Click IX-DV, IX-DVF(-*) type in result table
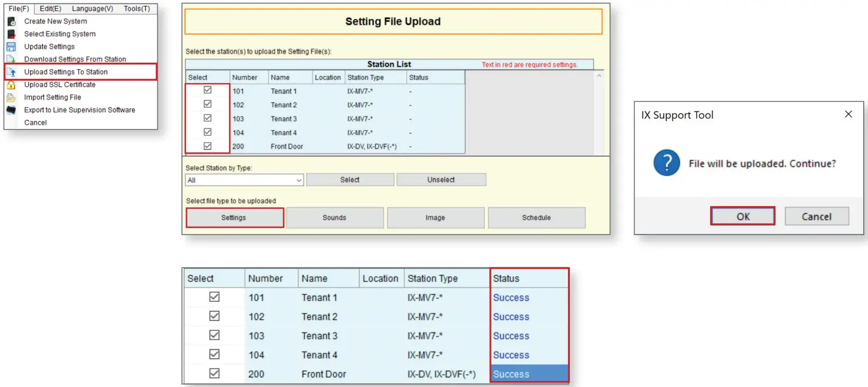The height and width of the screenshot is (387, 868). click(442, 374)
